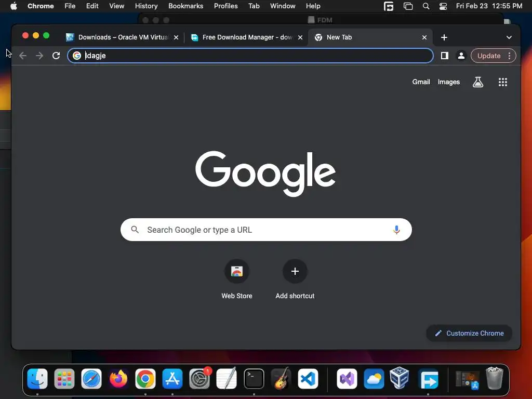Open the Edit menu
The height and width of the screenshot is (399, 532).
(x=92, y=6)
